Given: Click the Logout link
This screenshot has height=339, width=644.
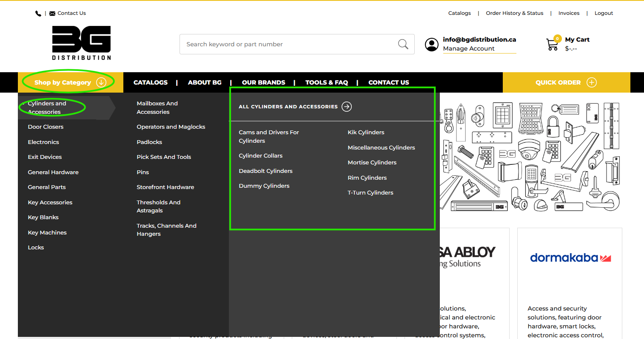Looking at the screenshot, I should click(x=604, y=13).
